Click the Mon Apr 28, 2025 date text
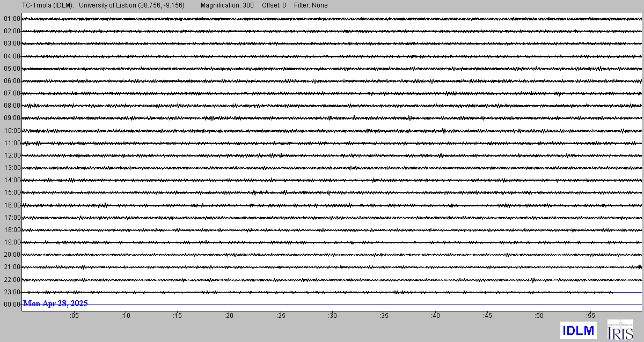 coord(55,303)
